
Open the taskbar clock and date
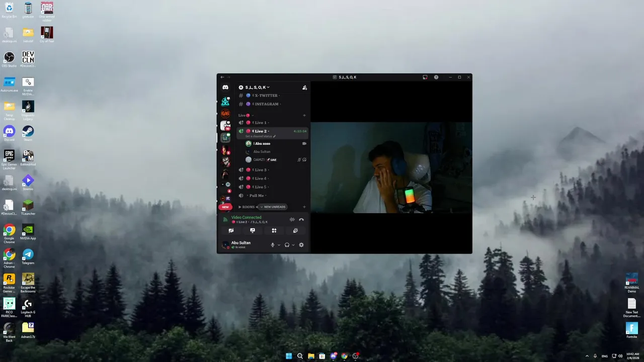(632, 356)
